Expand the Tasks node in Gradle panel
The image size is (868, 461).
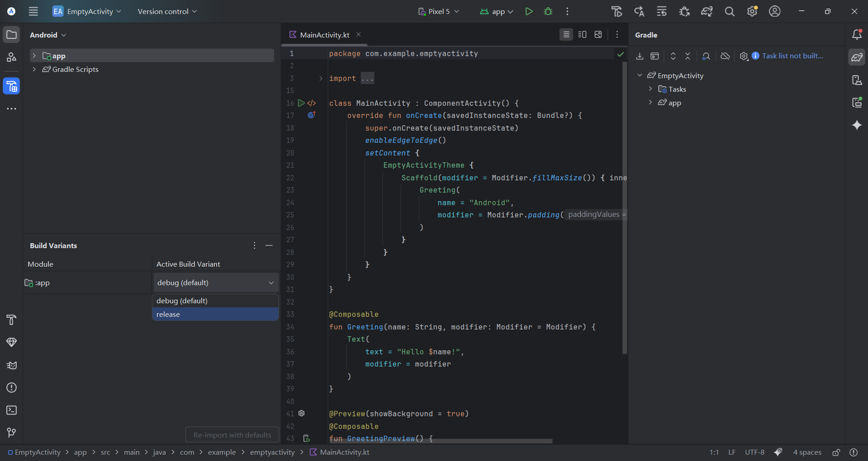[650, 89]
